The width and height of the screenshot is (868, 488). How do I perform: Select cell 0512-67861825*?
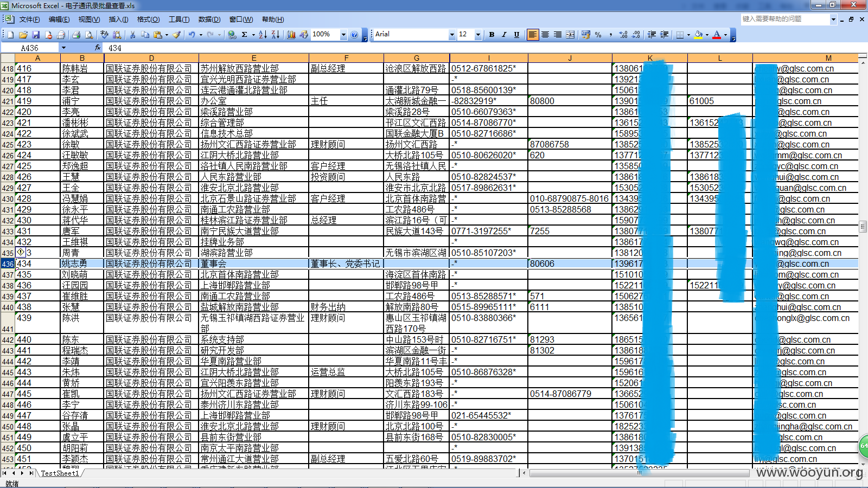489,69
